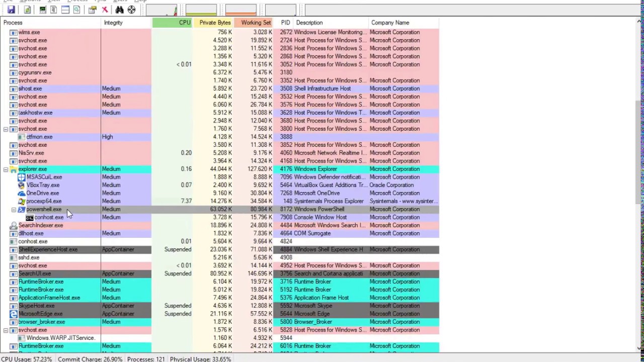Image resolution: width=644 pixels, height=362 pixels.
Task: Click 'Processes: 121' in status bar
Action: [x=146, y=359]
